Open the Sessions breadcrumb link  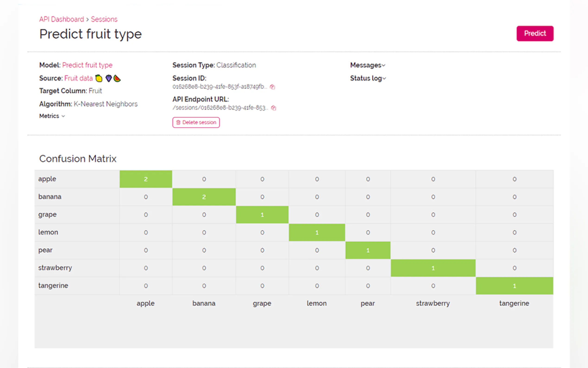pos(104,19)
